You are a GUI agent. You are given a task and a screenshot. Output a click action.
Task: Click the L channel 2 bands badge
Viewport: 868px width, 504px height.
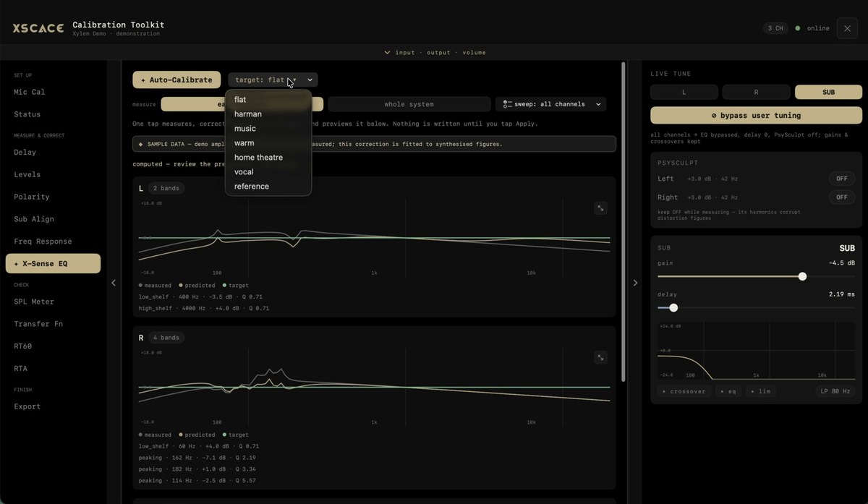[x=166, y=188]
